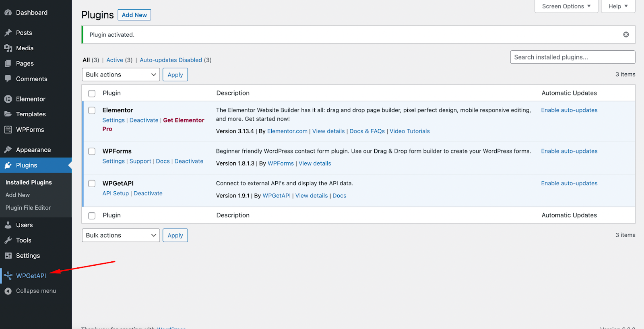Check the WPGetAPI plugin checkbox
644x329 pixels.
(92, 184)
